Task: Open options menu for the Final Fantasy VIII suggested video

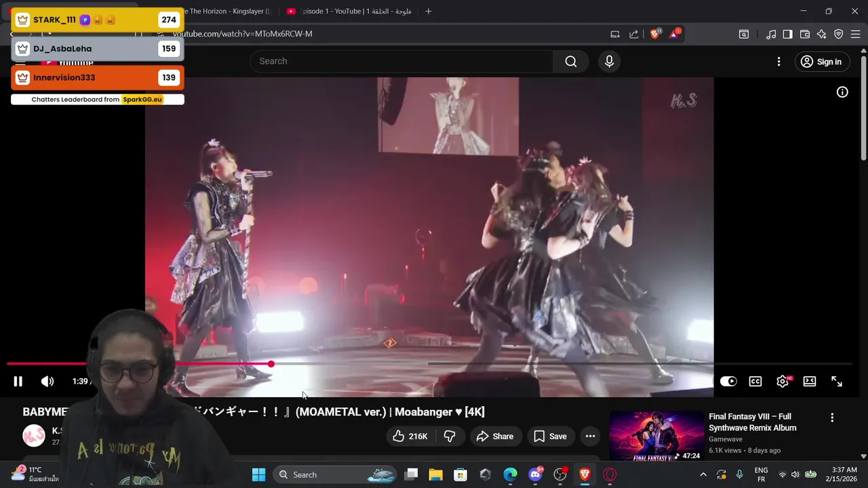Action: [x=832, y=418]
